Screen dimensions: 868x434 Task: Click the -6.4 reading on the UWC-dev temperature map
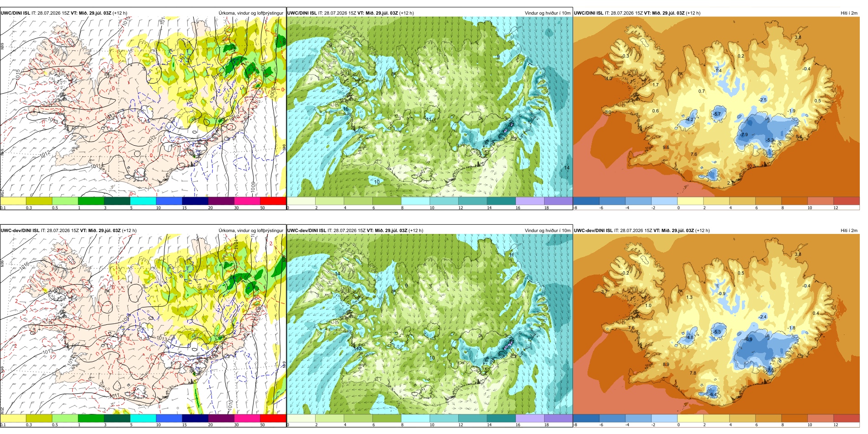pyautogui.click(x=713, y=394)
